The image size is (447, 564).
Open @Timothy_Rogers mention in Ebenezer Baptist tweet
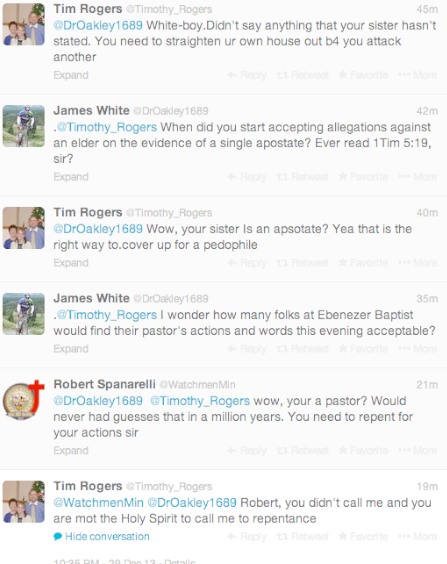click(107, 315)
